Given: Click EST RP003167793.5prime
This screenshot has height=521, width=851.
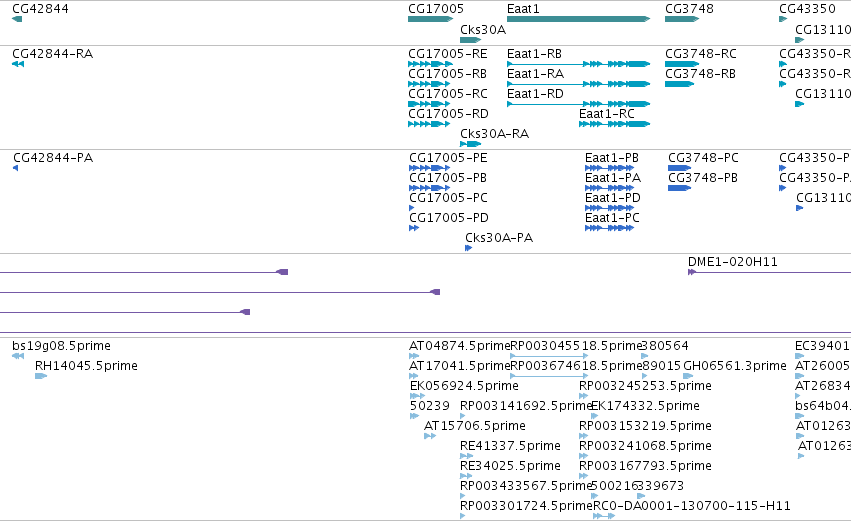Looking at the screenshot, I should (x=645, y=467).
